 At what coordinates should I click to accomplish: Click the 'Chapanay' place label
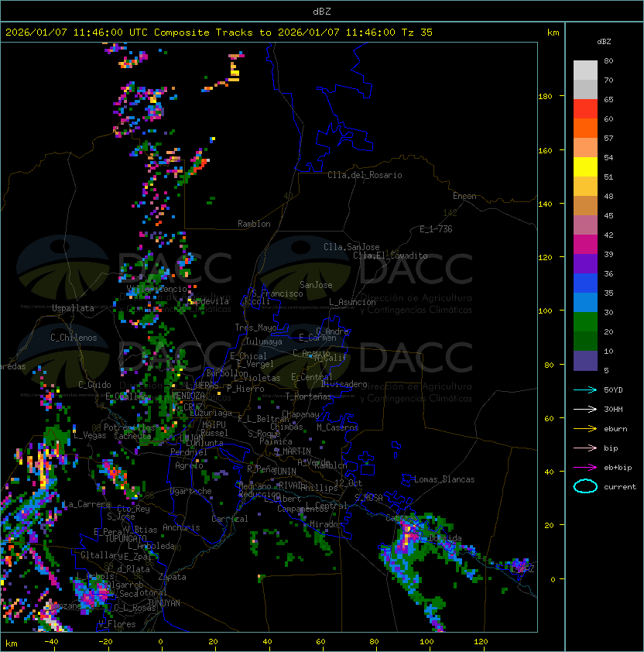pyautogui.click(x=300, y=414)
